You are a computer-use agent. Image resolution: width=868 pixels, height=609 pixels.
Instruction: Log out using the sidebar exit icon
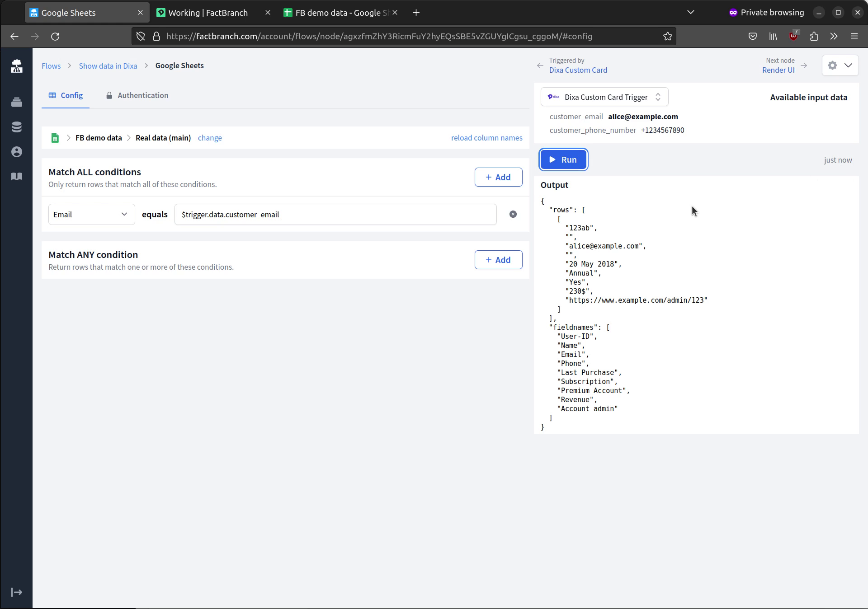coord(17,592)
